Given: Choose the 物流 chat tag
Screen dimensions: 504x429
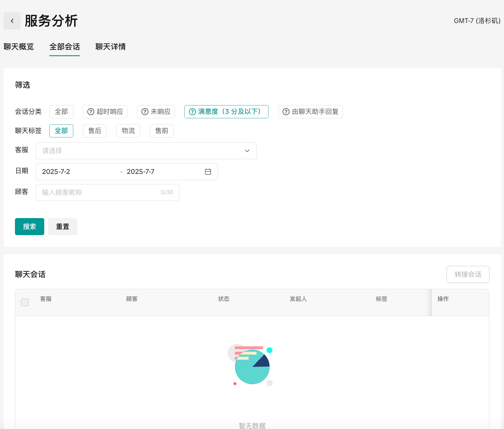Looking at the screenshot, I should [x=128, y=131].
